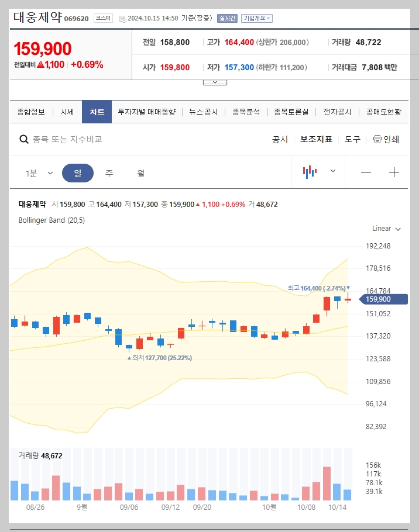Viewport: 419px width, 532px height.
Task: Open 보조지표 (indicator) settings
Action: [x=316, y=140]
